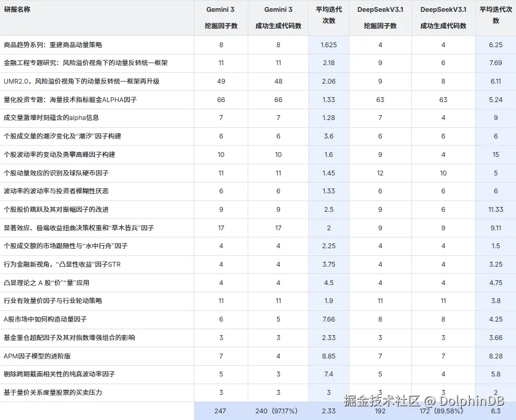The height and width of the screenshot is (420, 516).
Task: Click the cell showing 7.4
Action: click(x=329, y=374)
